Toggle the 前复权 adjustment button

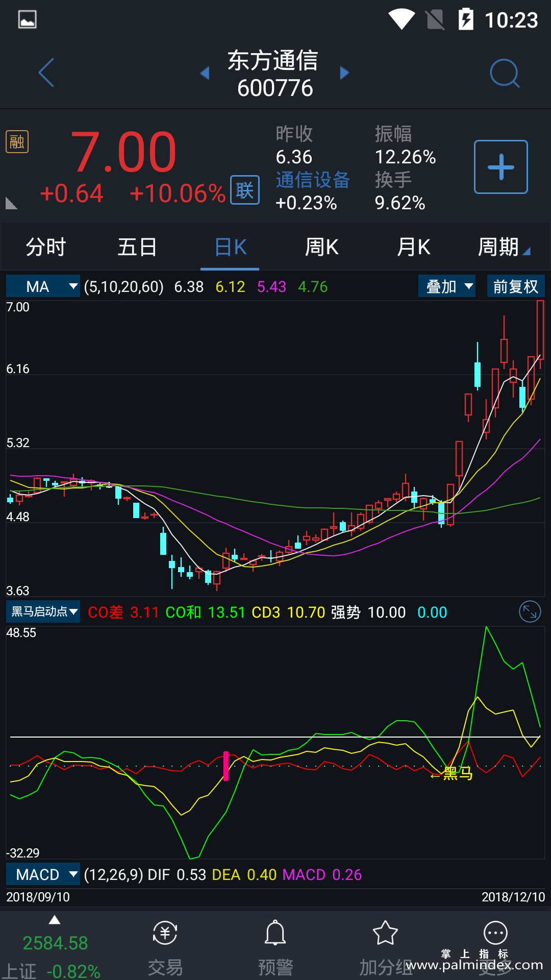516,286
